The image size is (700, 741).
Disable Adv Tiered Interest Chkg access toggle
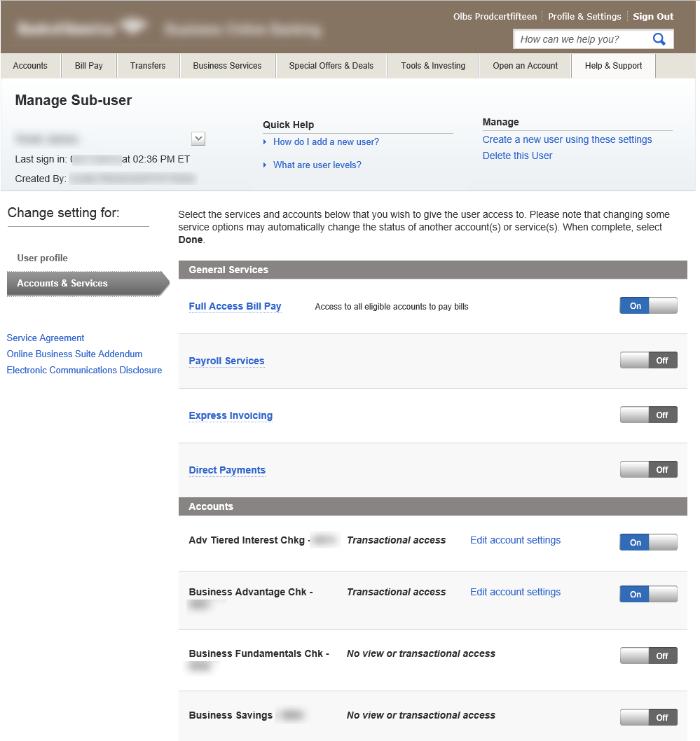click(x=648, y=543)
